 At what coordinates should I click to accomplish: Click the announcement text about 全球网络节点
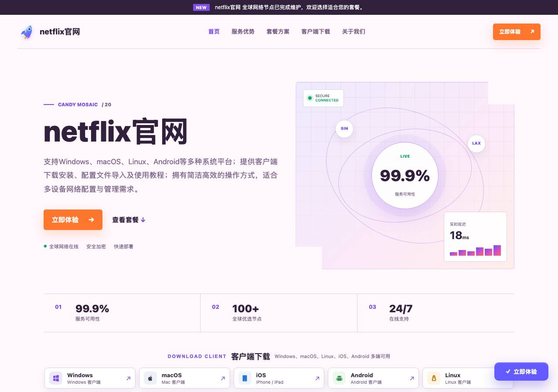pos(290,7)
